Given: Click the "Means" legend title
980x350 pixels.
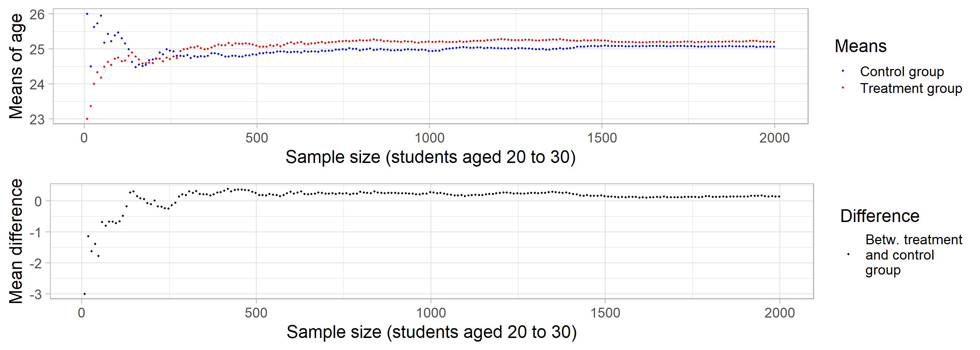Looking at the screenshot, I should tap(860, 46).
